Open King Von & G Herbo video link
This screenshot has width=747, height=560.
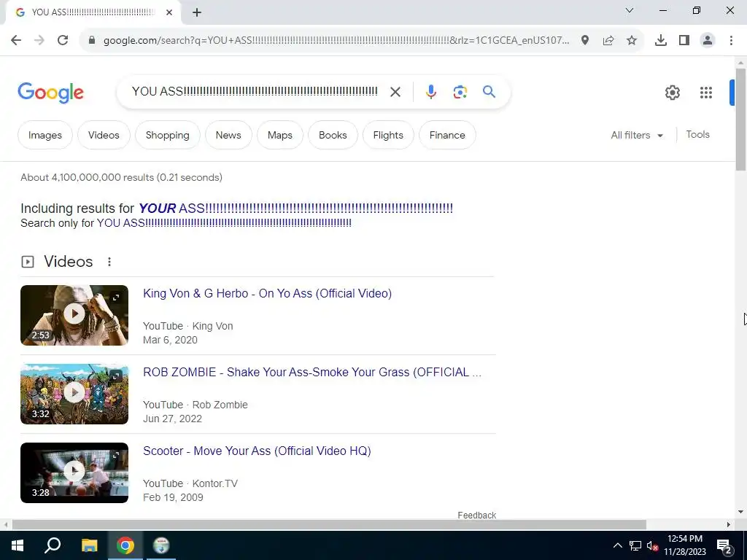tap(267, 293)
